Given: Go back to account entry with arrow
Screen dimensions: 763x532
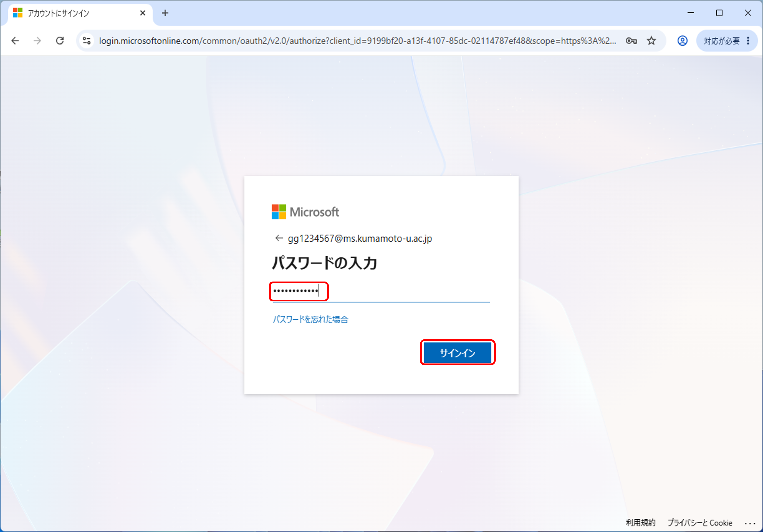Looking at the screenshot, I should coord(279,238).
